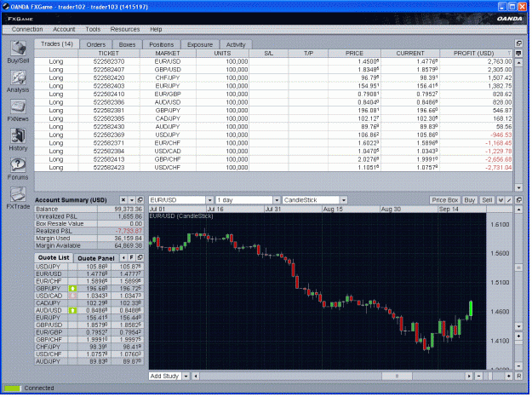Click chart scroll left arrow

[x=196, y=377]
